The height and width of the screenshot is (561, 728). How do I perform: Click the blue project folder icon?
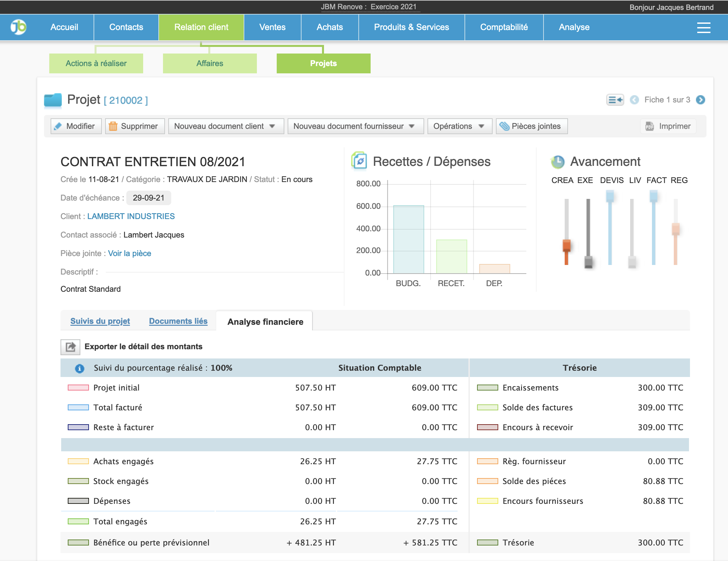click(53, 100)
